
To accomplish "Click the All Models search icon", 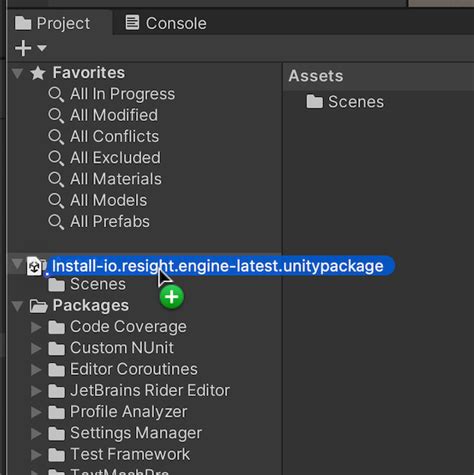I will [x=56, y=201].
